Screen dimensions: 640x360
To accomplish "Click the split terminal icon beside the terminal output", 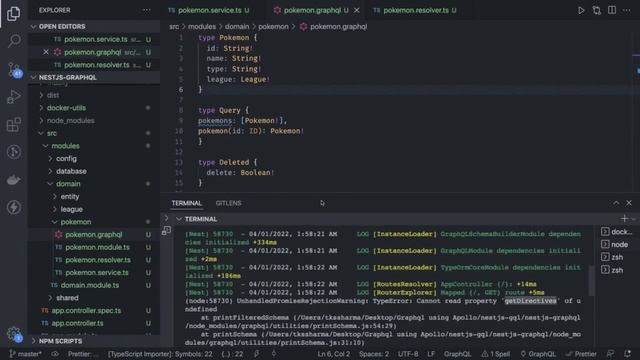I will pyautogui.click(x=166, y=231).
